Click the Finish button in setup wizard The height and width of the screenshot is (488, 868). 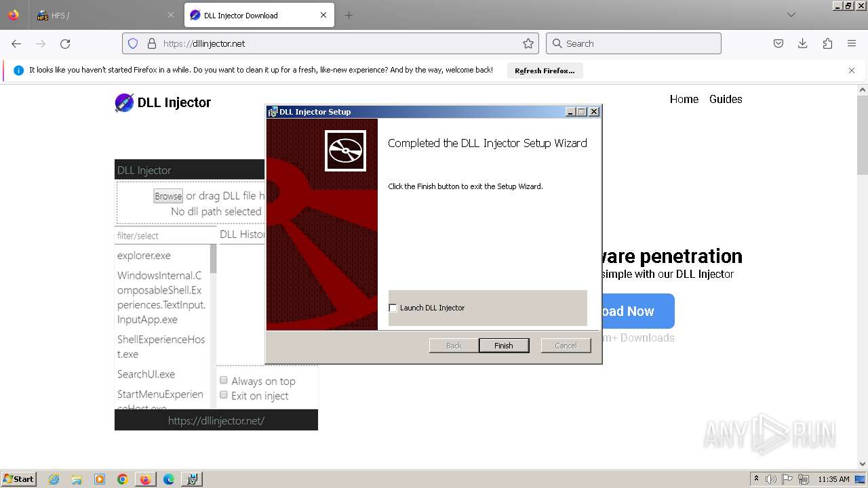point(503,346)
